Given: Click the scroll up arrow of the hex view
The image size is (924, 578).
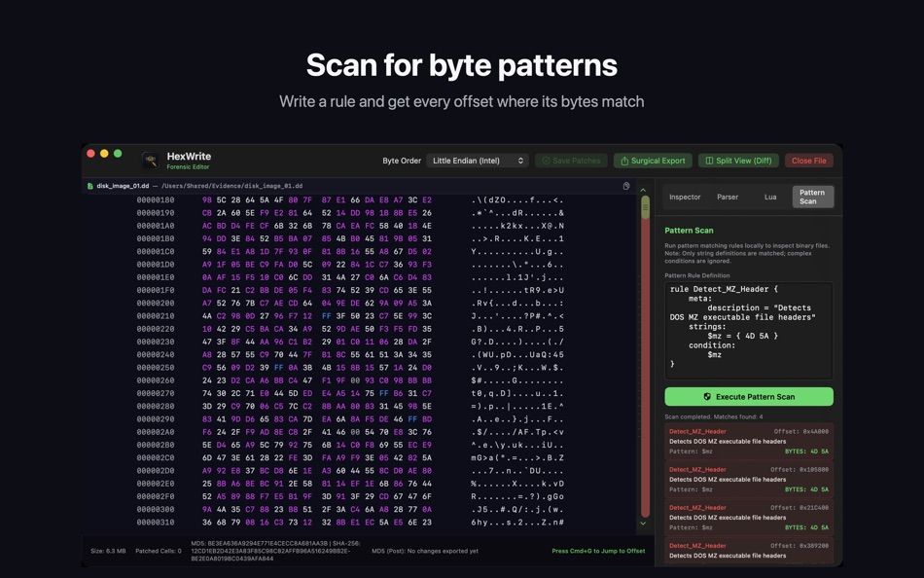Looking at the screenshot, I should pos(644,190).
